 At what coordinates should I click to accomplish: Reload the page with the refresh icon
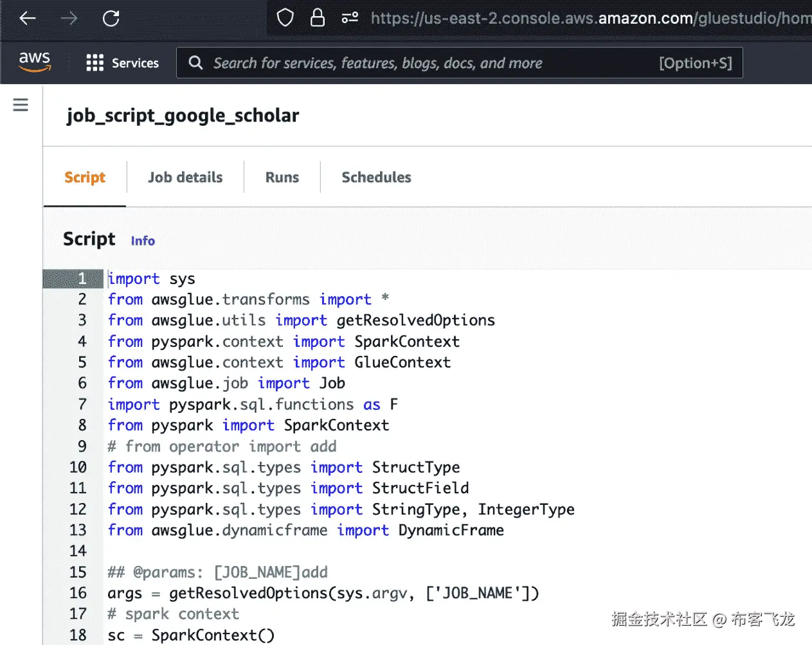(111, 19)
